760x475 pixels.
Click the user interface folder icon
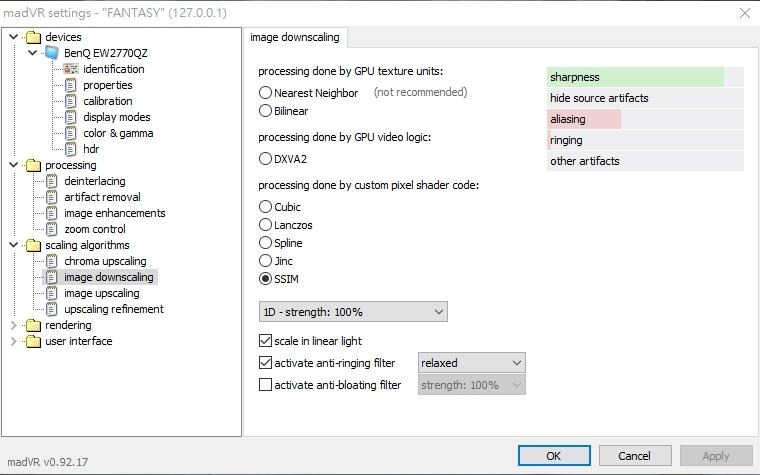33,341
